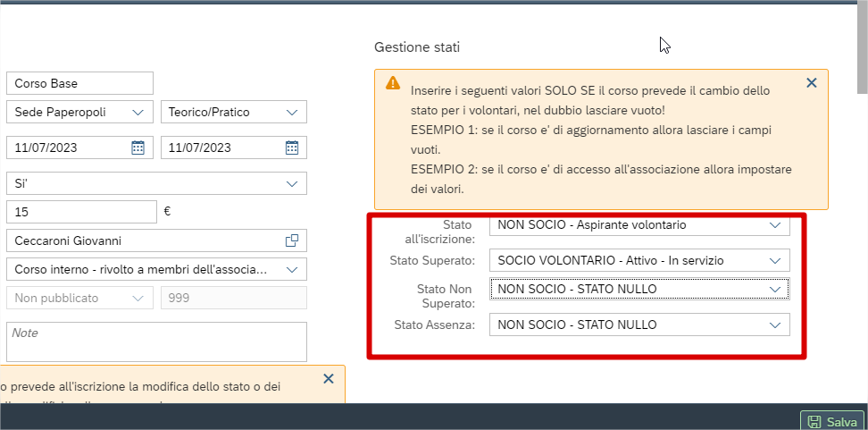
Task: Expand the Sede Paperopoli dropdown
Action: point(138,112)
